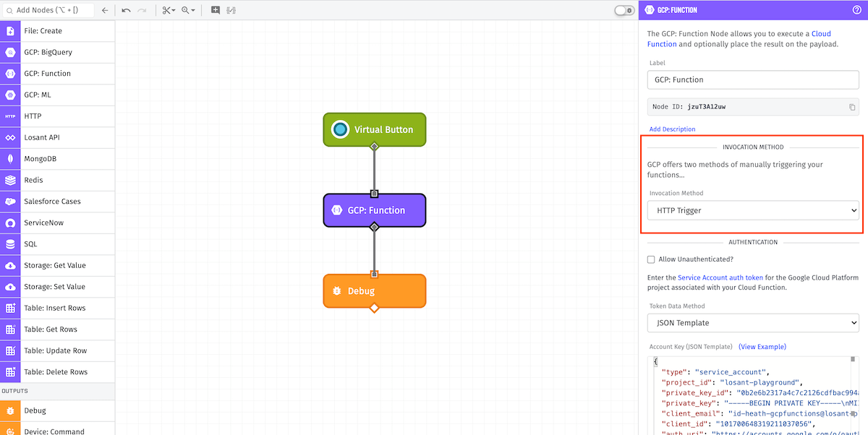Redo the last undone change
Screen dimensions: 868x435
pos(142,10)
